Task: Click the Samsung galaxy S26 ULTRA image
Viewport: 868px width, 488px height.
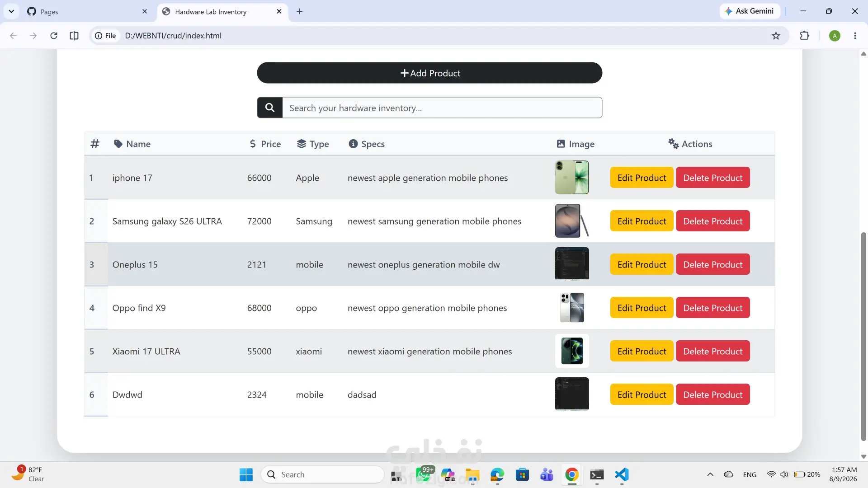Action: 572,221
